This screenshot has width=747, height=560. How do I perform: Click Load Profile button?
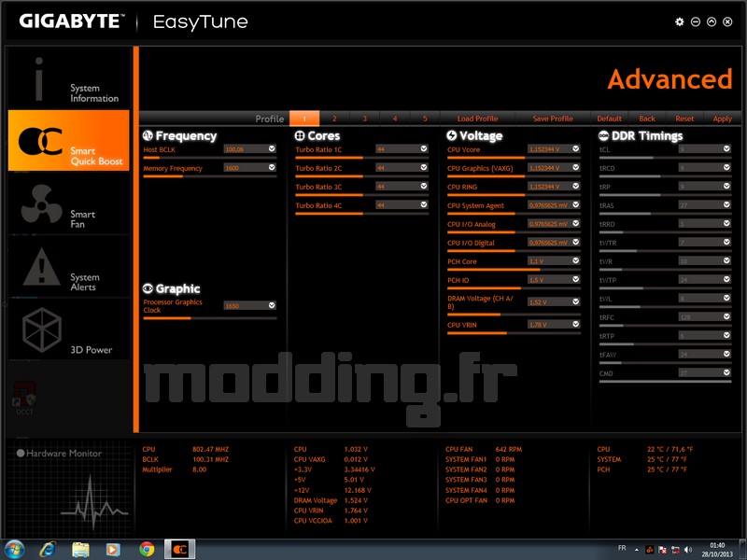pyautogui.click(x=477, y=119)
